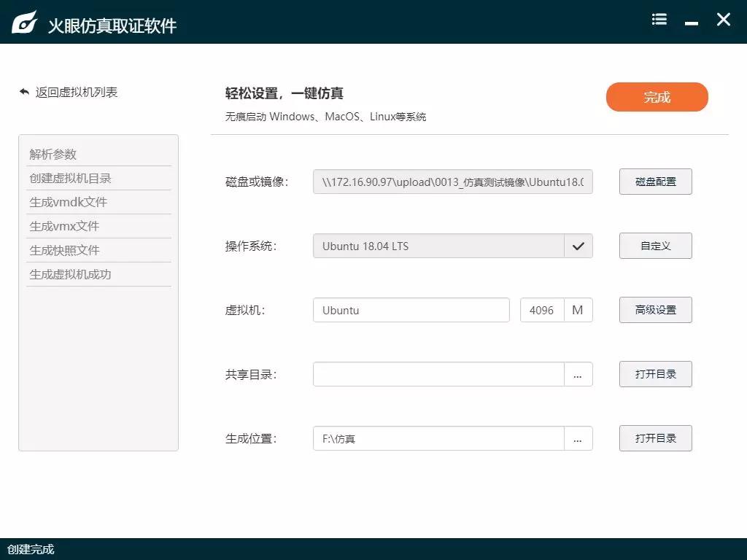Image resolution: width=747 pixels, height=560 pixels.
Task: Click the disk image path field
Action: [452, 182]
